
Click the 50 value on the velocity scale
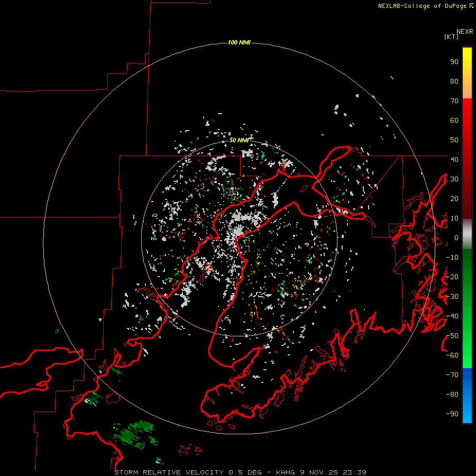tap(454, 140)
